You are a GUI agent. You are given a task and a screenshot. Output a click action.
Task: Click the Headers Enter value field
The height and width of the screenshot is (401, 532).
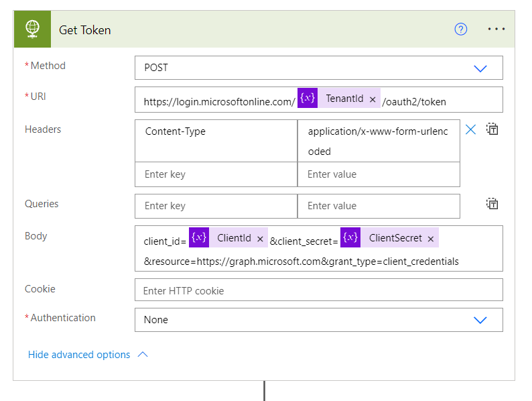(379, 174)
